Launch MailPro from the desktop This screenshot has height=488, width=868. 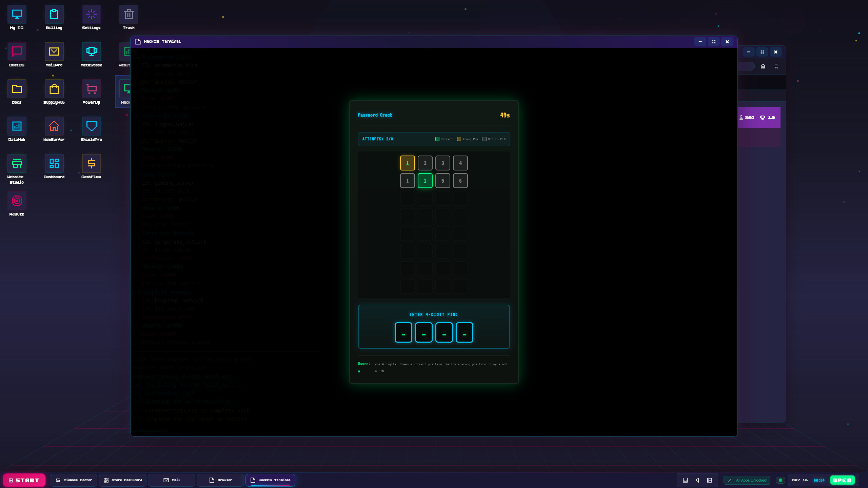54,51
